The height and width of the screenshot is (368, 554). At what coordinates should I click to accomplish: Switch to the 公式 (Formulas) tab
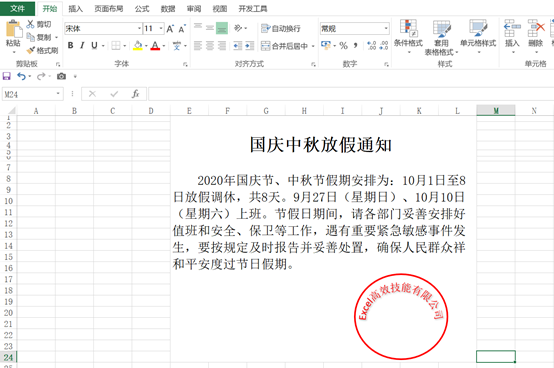point(142,9)
